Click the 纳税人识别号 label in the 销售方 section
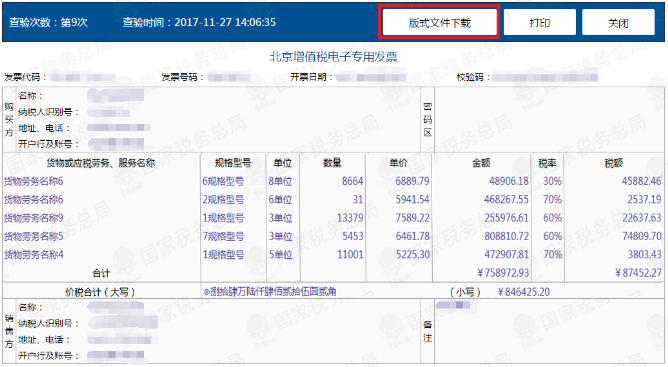The image size is (668, 367). point(48,324)
